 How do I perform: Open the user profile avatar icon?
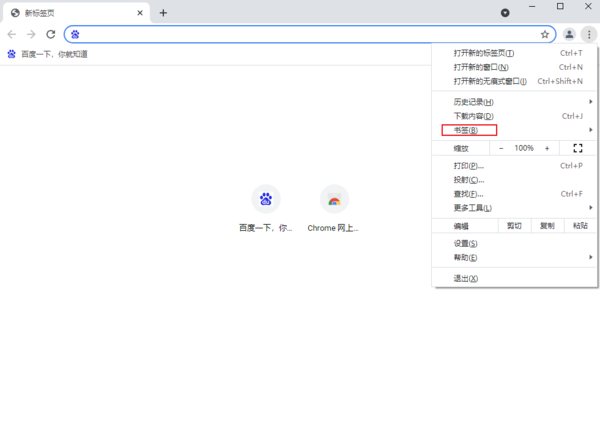(x=569, y=34)
